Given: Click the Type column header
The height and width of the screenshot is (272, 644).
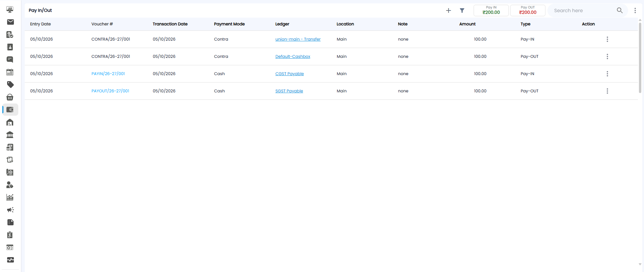Looking at the screenshot, I should [x=525, y=24].
